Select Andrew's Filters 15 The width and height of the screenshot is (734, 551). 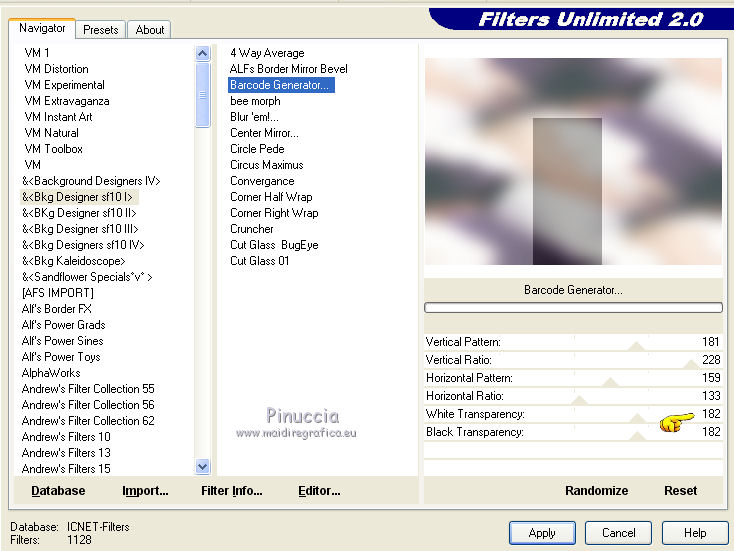click(66, 469)
